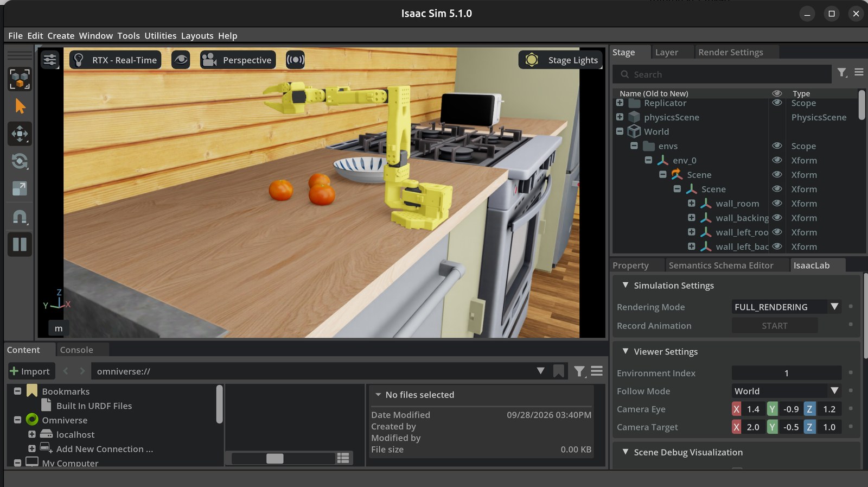
Task: Collapse the env_0 tree node
Action: coord(648,160)
